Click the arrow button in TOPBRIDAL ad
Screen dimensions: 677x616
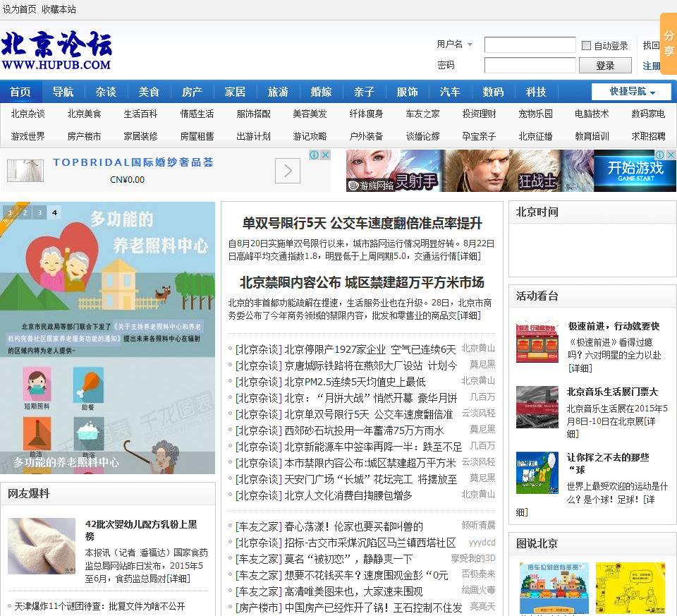pos(288,171)
